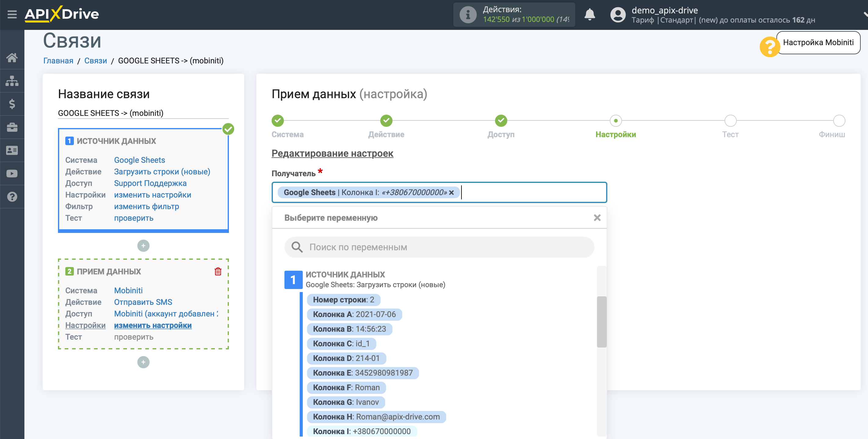Select variable Колонка F: Roman

(346, 387)
